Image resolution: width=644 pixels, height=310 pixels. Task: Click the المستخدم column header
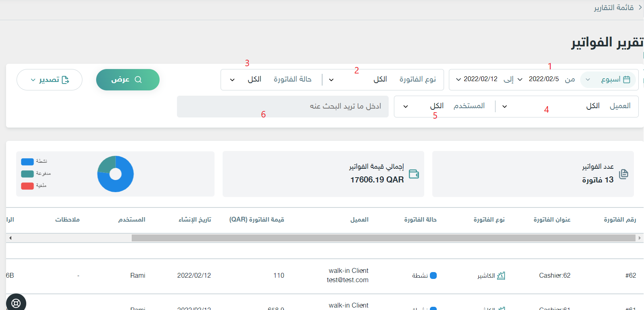click(x=132, y=220)
